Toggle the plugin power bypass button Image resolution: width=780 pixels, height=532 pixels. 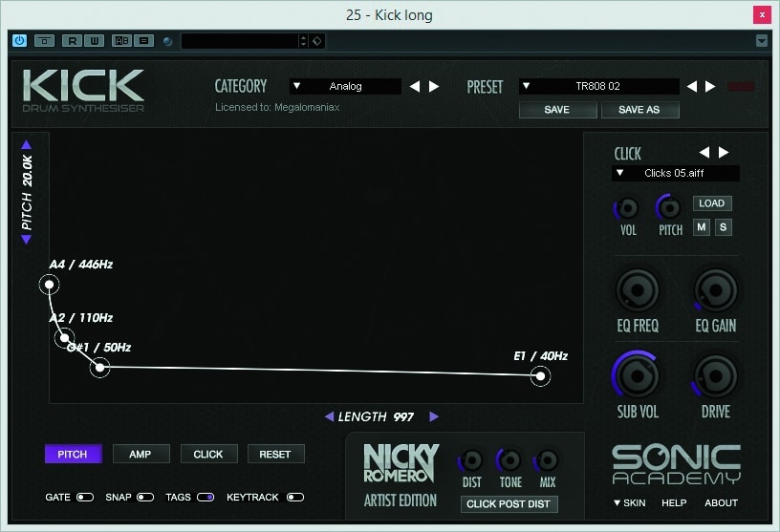pyautogui.click(x=19, y=41)
